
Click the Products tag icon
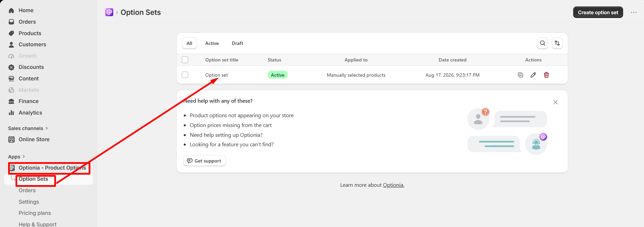[x=11, y=33]
